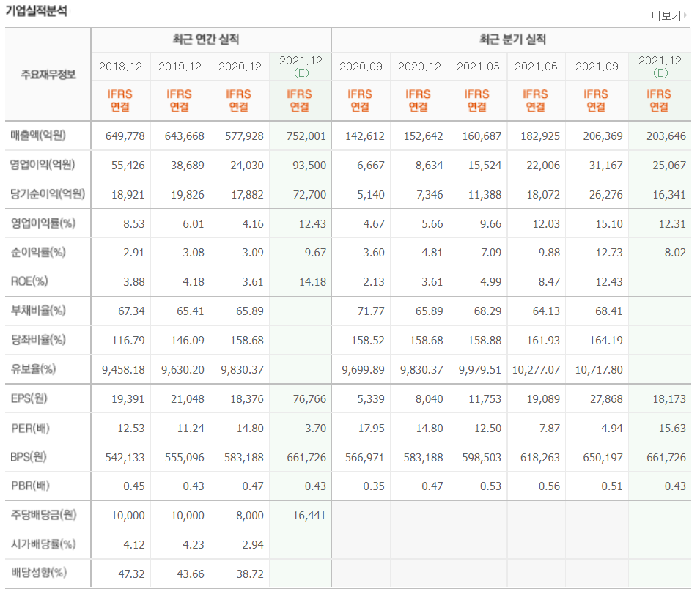Viewport: 700px width, 597px height.
Task: Click the 2021.09 column header
Action: (597, 67)
